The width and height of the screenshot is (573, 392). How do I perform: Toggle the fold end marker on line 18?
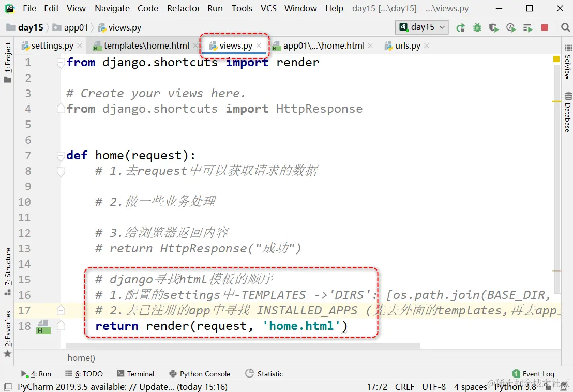pos(61,325)
